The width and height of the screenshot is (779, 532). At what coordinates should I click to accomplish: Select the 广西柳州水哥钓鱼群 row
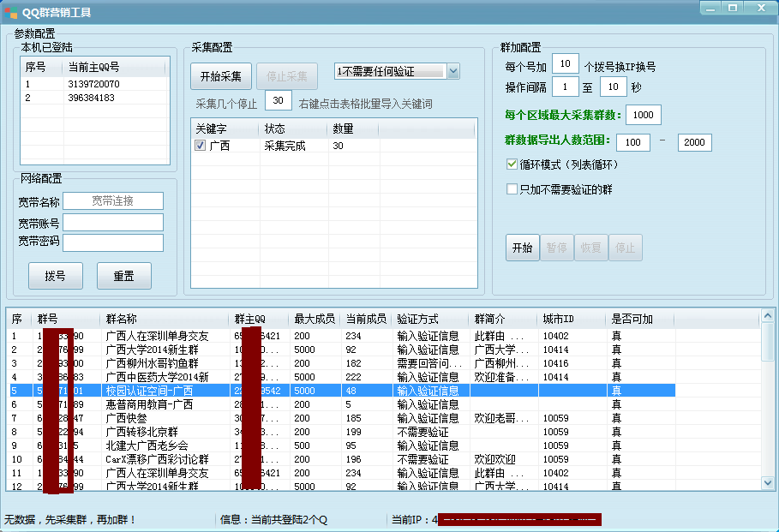[343, 363]
